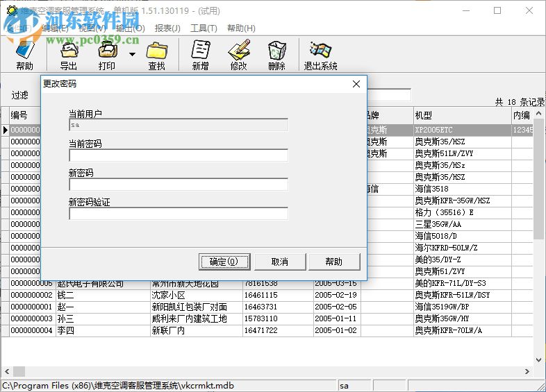Click the 修改 edit icon
The width and height of the screenshot is (546, 392).
pos(239,55)
